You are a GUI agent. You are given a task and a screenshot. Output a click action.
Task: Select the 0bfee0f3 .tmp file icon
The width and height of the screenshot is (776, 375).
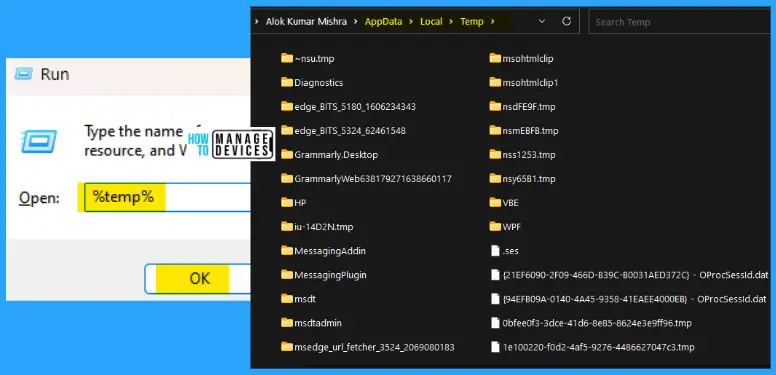[x=495, y=323]
